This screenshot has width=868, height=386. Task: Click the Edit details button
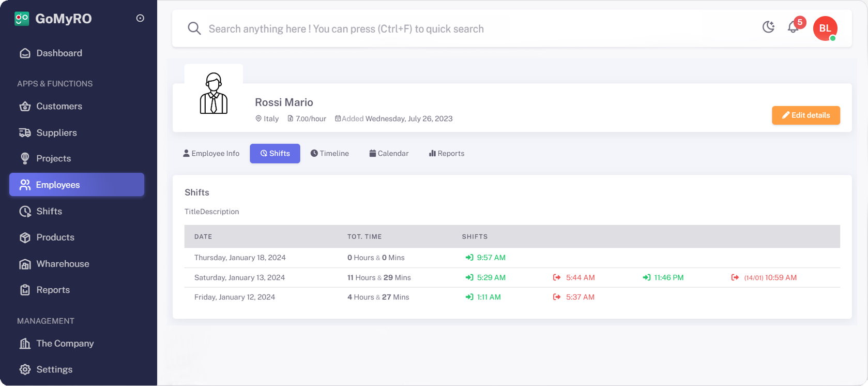pos(805,115)
